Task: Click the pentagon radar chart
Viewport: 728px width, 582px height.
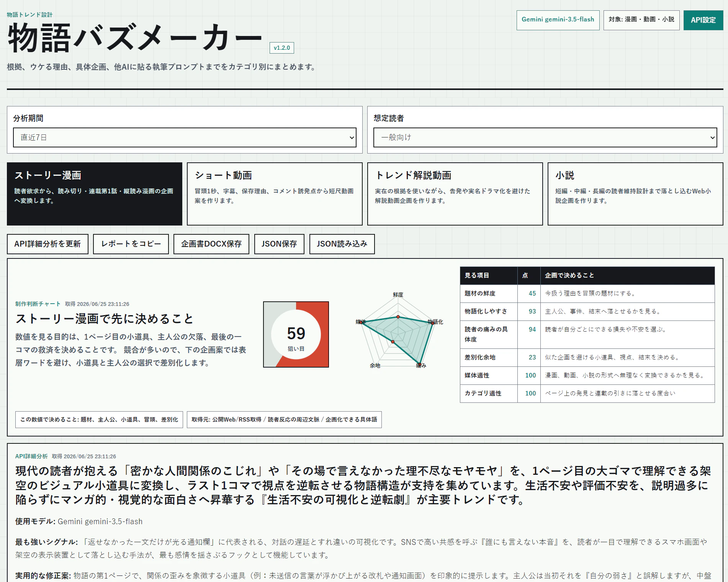Action: click(x=398, y=331)
